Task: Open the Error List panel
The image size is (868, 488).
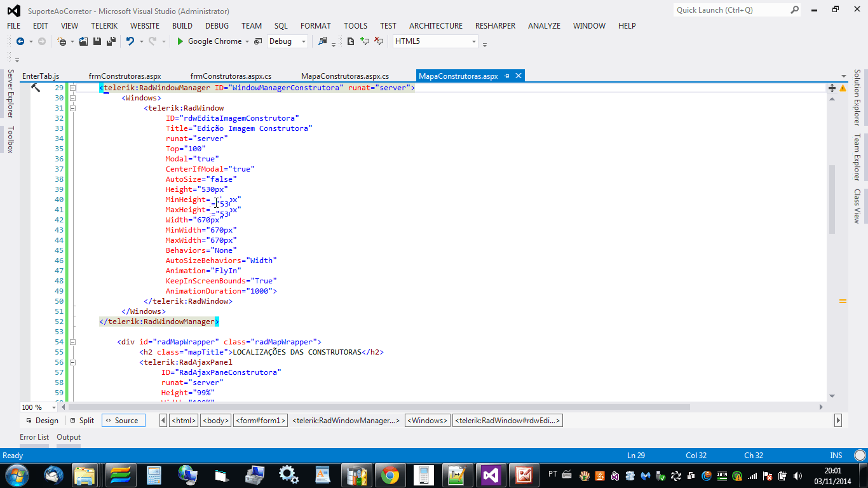Action: (x=34, y=437)
